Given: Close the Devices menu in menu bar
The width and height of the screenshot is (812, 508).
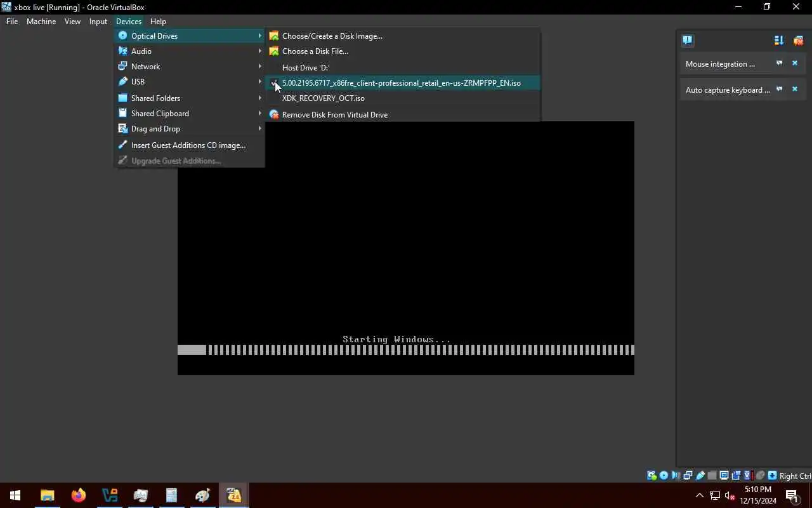Looking at the screenshot, I should click(x=129, y=21).
